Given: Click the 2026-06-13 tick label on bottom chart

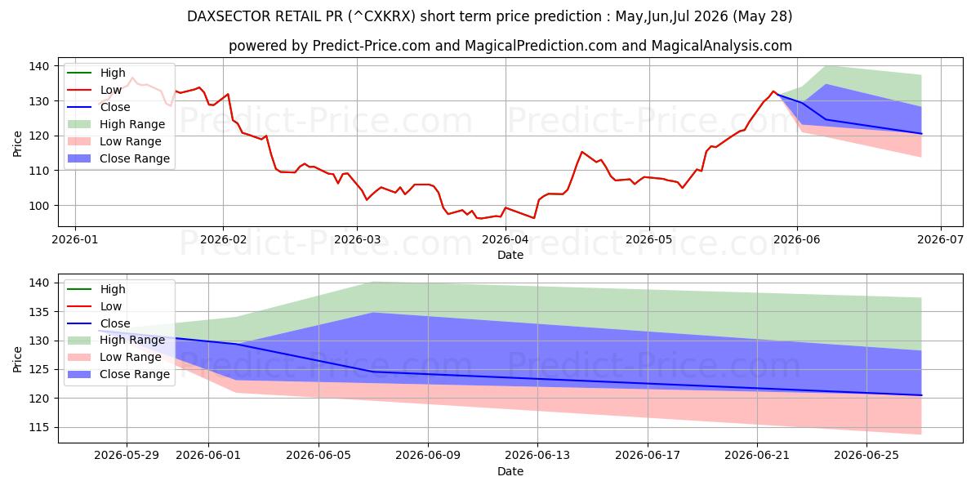Looking at the screenshot, I should coord(537,457).
